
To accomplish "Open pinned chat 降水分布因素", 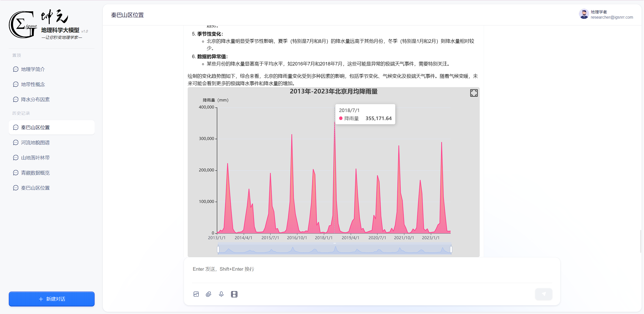I will (35, 99).
